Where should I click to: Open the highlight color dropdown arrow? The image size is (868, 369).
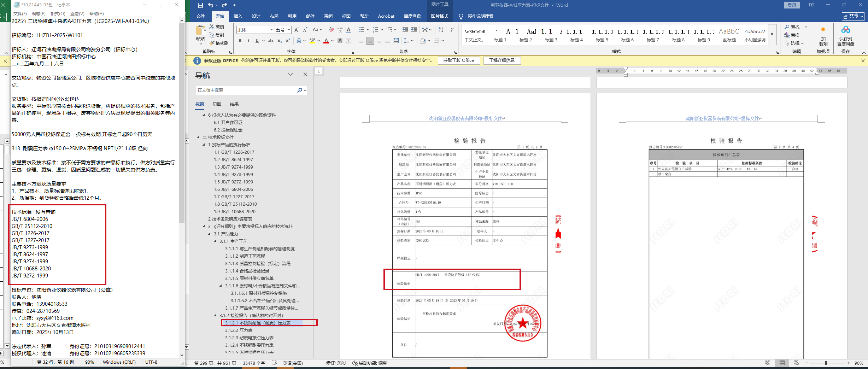[318, 41]
